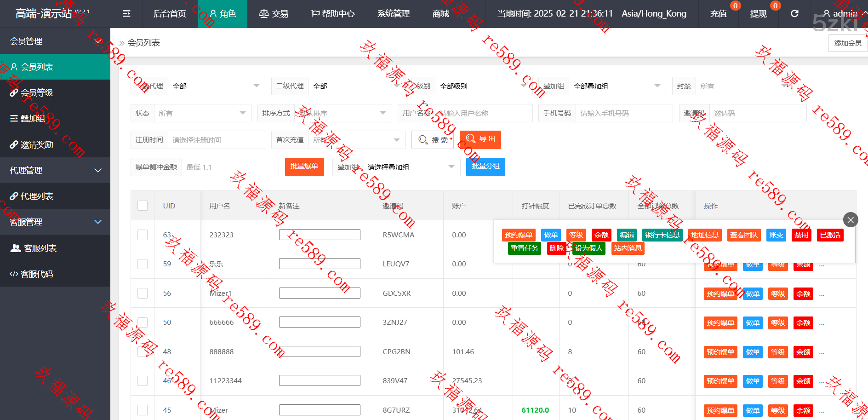Click the 批量爆单 button
The height and width of the screenshot is (420, 868).
click(x=304, y=167)
